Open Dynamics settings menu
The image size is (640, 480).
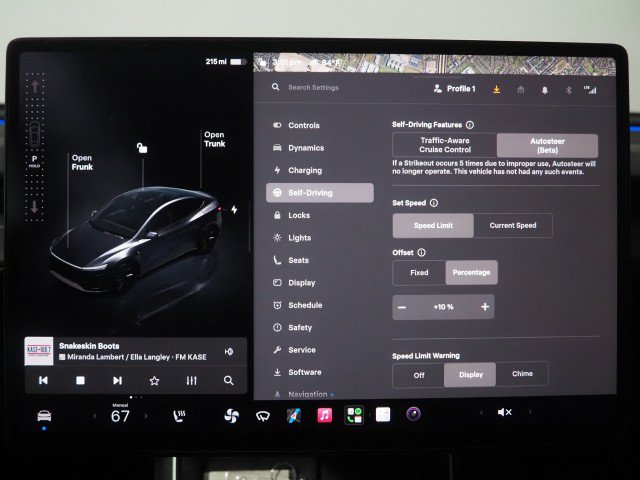[320, 148]
